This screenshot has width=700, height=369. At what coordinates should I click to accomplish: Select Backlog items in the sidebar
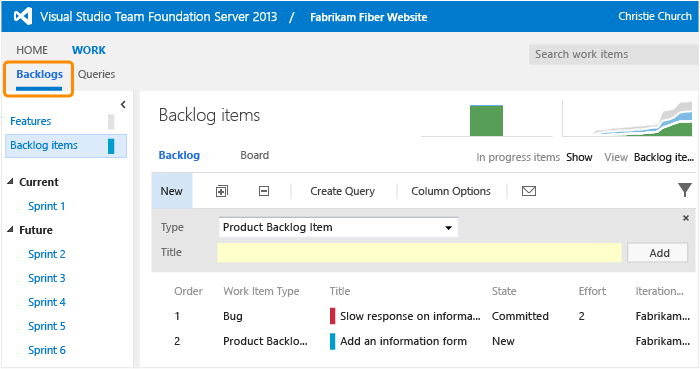click(x=66, y=145)
